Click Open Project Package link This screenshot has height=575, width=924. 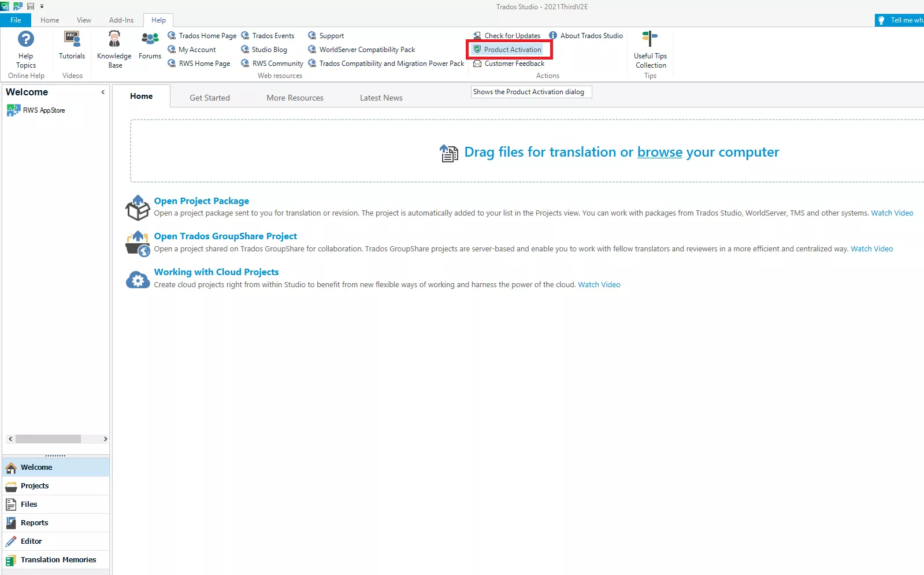click(202, 201)
